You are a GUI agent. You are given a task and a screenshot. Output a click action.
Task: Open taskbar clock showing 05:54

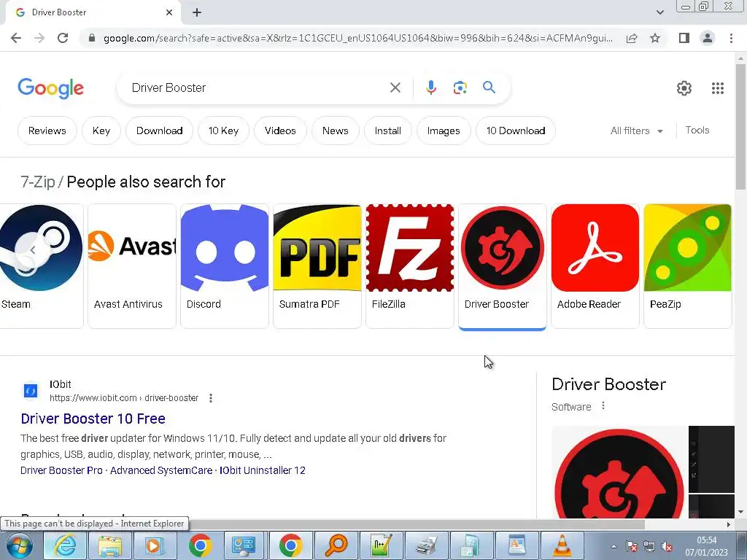[707, 546]
